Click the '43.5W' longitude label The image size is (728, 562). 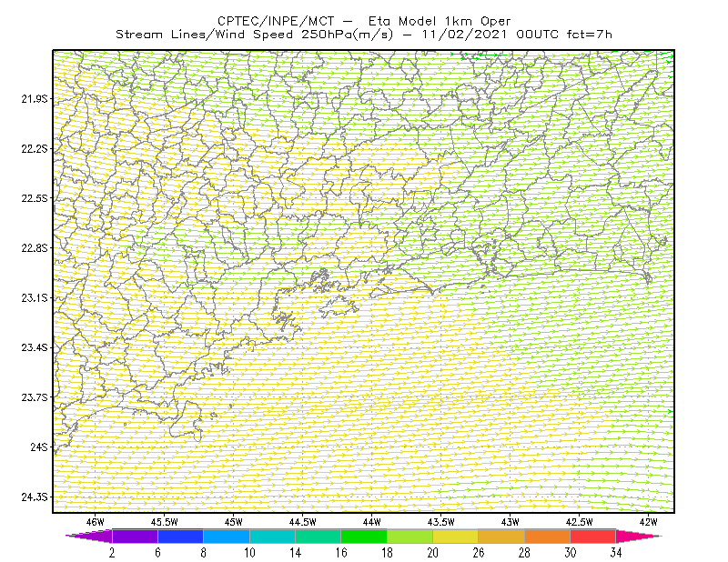(x=441, y=522)
